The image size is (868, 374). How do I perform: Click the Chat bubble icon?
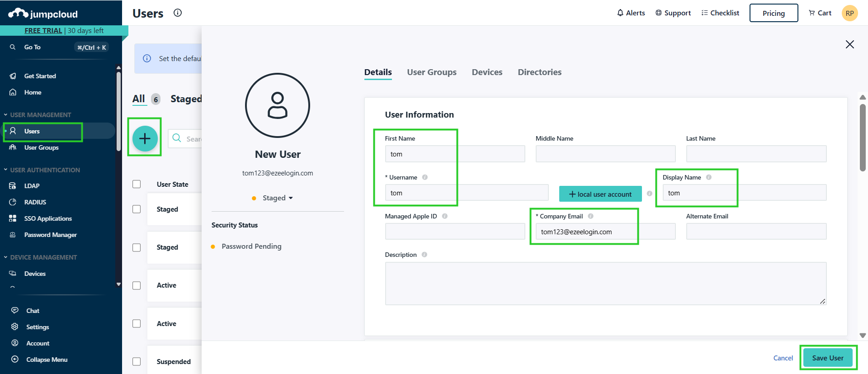tap(15, 311)
